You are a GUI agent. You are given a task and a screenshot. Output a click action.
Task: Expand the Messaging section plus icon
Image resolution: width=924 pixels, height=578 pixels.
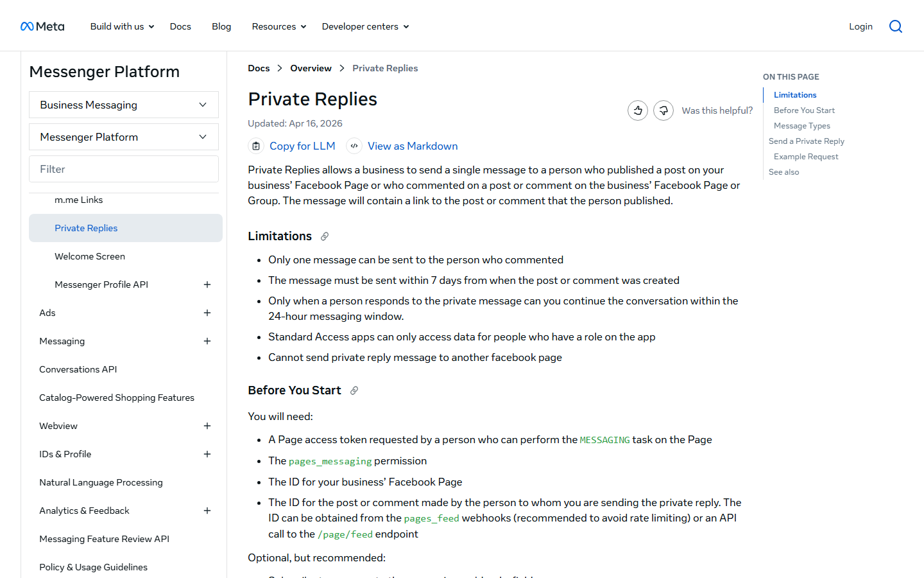pyautogui.click(x=207, y=341)
